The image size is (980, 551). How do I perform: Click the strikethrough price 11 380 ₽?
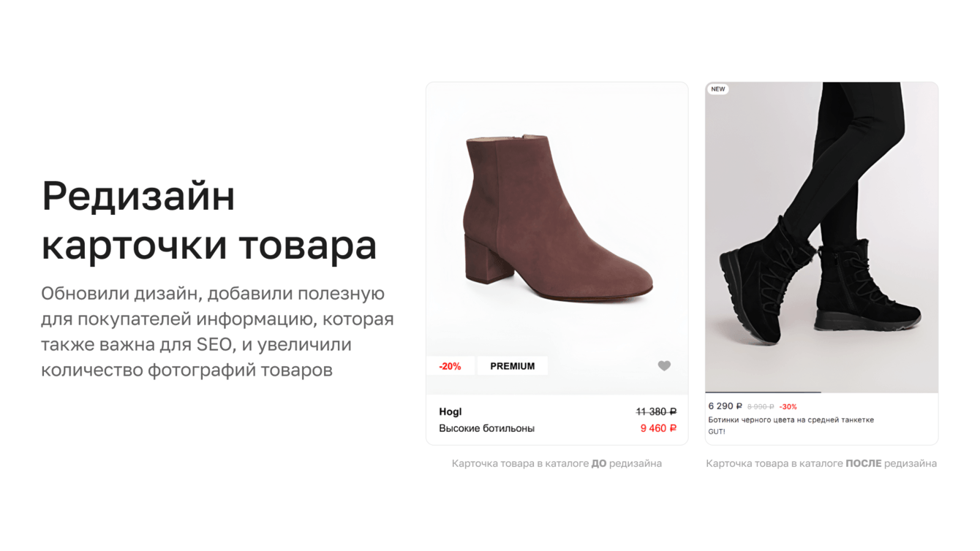click(x=656, y=411)
